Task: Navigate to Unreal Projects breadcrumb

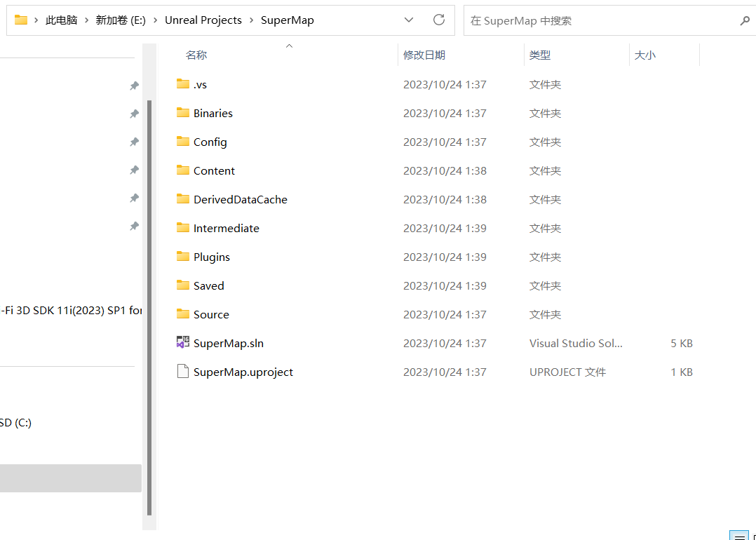Action: (x=203, y=20)
